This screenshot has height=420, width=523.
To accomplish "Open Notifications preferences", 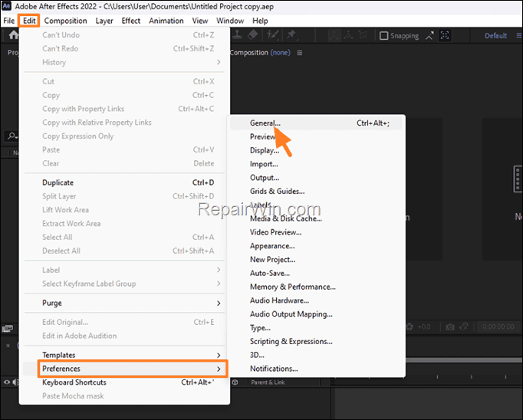I will (x=316, y=369).
